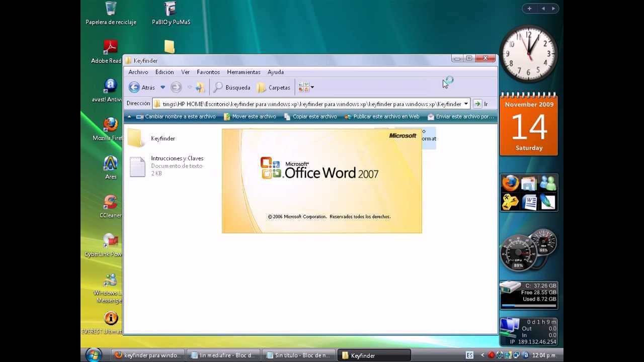This screenshot has height=362, width=644.
Task: Launch feather quill app in launcher gadget
Action: pyautogui.click(x=547, y=202)
